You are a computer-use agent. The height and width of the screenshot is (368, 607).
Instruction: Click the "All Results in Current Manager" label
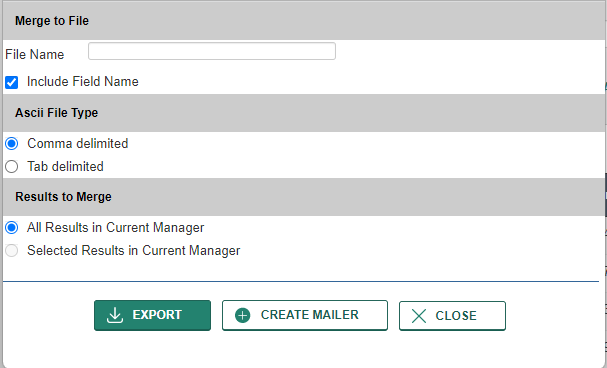coord(115,228)
